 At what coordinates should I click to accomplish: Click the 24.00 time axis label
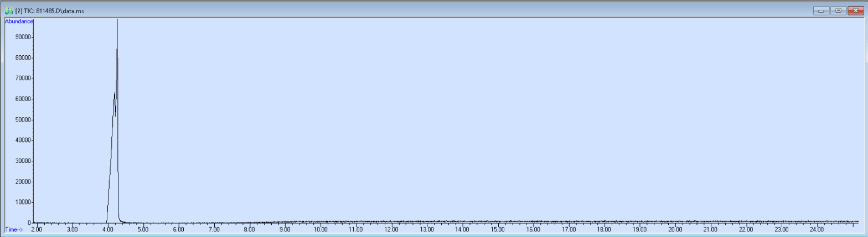coord(816,229)
